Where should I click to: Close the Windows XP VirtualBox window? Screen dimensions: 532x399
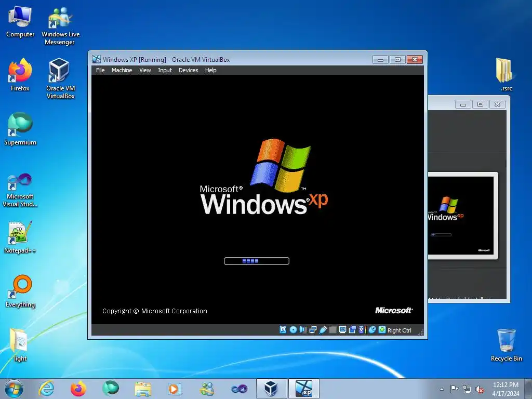(415, 60)
